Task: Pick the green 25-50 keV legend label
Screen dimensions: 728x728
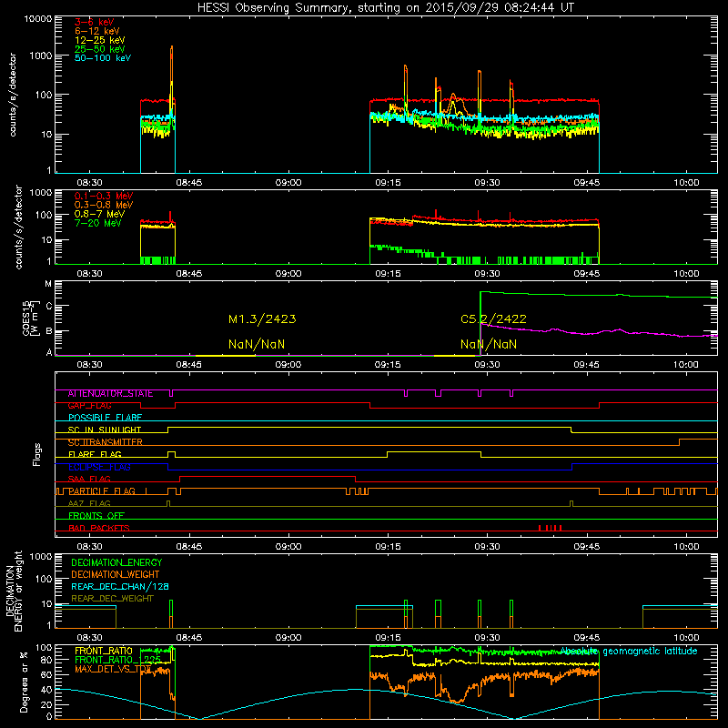Action: click(100, 49)
